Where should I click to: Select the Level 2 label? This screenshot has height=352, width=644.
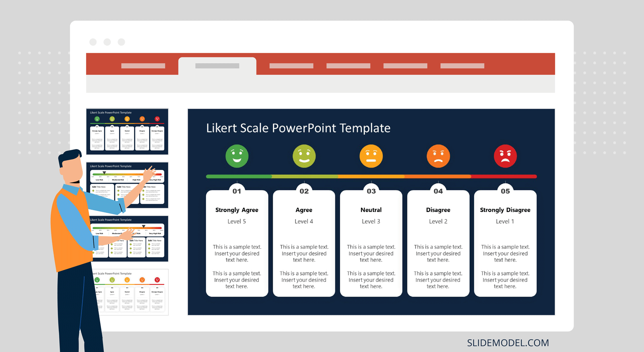pos(438,222)
